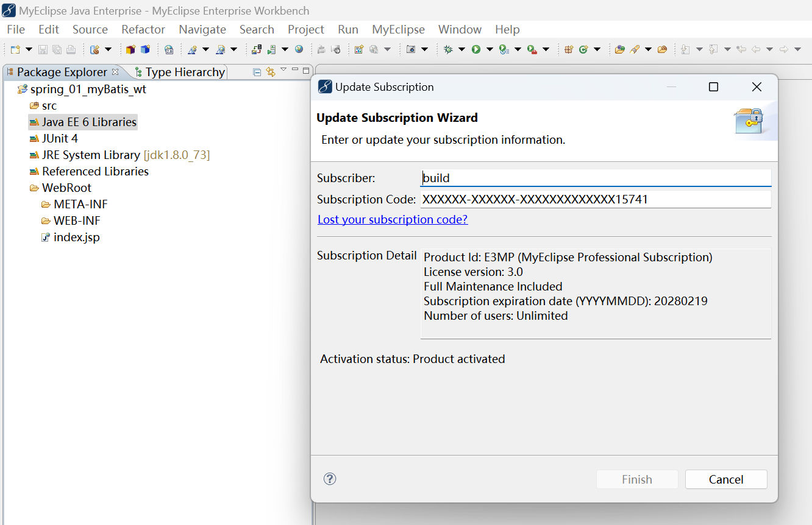Switch to the Type Hierarchy tab
The height and width of the screenshot is (525, 812).
point(180,72)
